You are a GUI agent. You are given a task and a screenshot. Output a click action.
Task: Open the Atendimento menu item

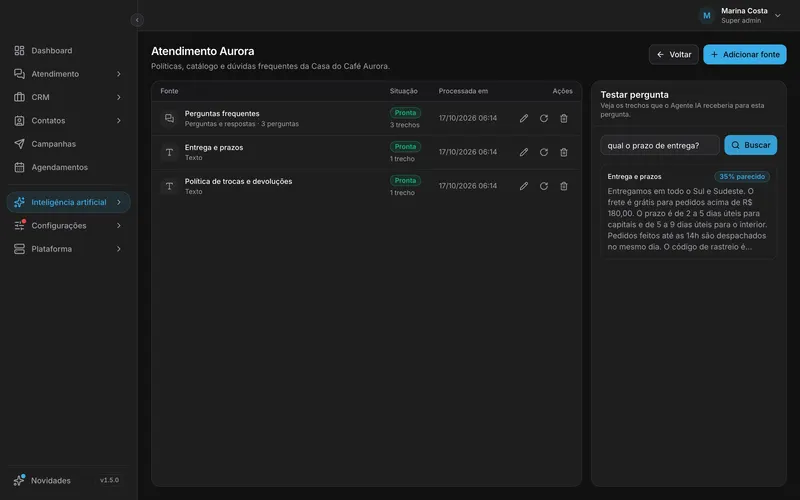69,74
